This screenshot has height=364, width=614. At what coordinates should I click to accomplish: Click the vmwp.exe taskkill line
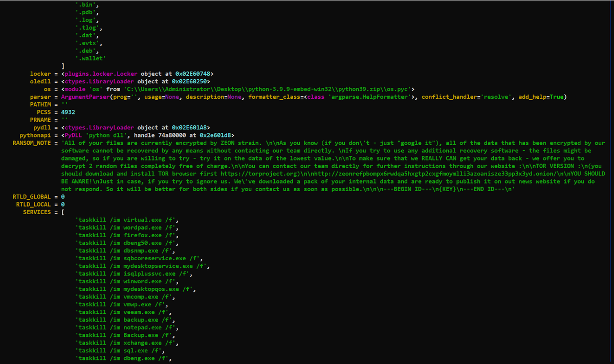click(x=121, y=304)
